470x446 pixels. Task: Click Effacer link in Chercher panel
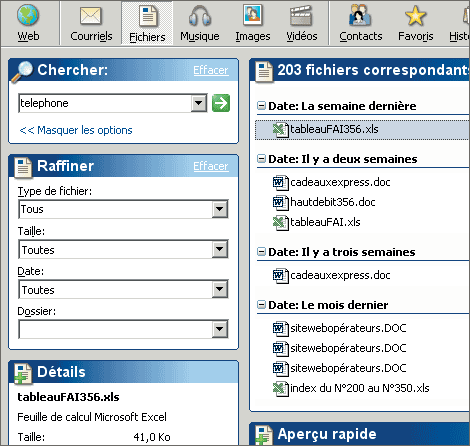point(211,70)
